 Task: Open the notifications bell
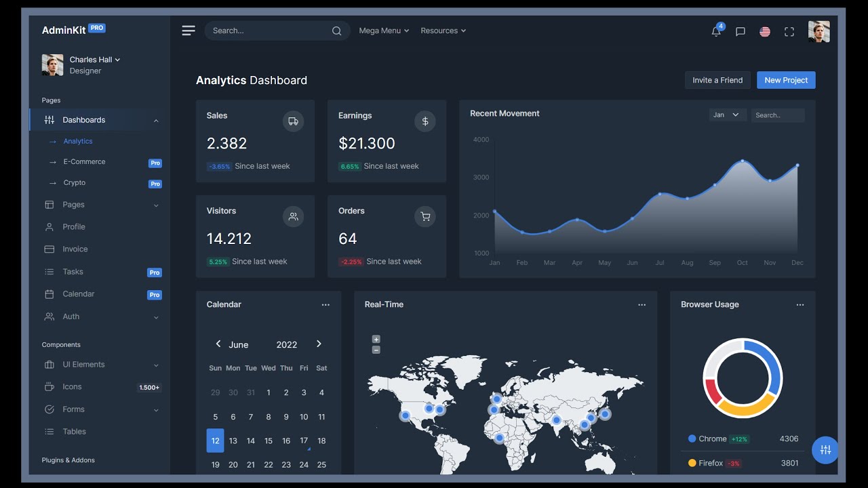(x=716, y=31)
